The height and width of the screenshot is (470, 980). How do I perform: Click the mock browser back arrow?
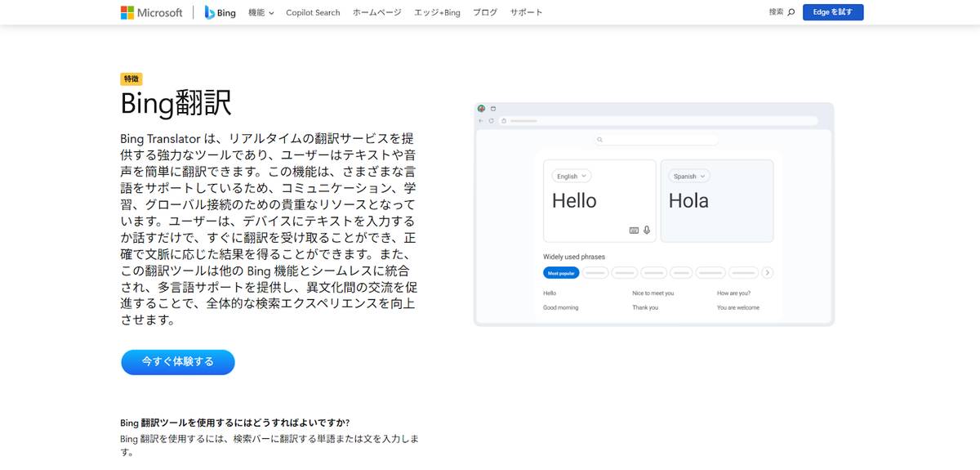coord(481,121)
